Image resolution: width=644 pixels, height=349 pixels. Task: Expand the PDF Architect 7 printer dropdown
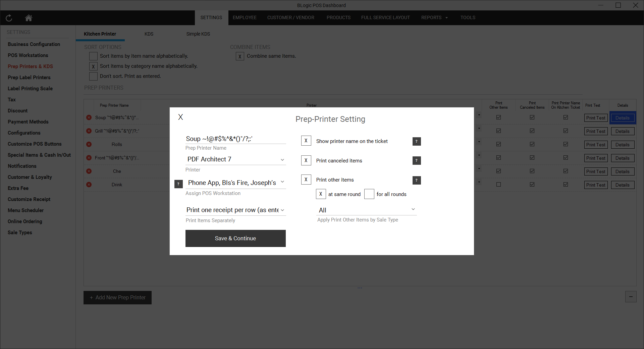coord(282,160)
